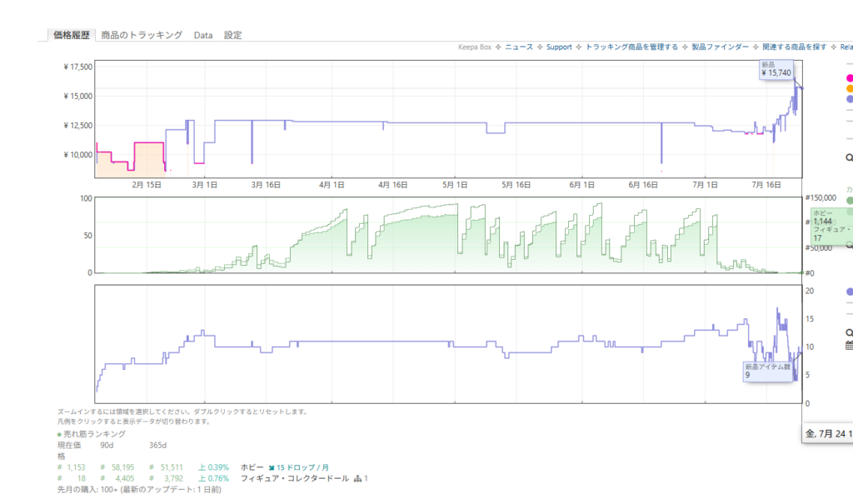Click the 4月 16日 date label
The image size is (853, 504).
click(393, 185)
